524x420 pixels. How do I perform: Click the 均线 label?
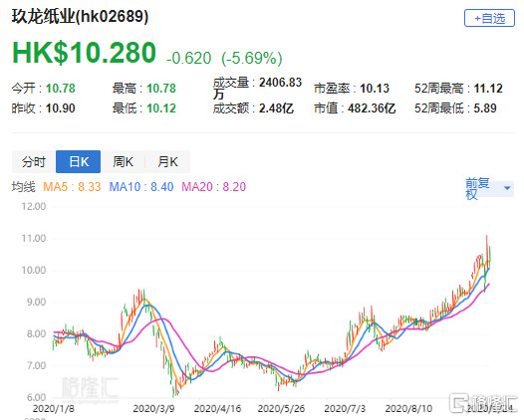tap(23, 187)
